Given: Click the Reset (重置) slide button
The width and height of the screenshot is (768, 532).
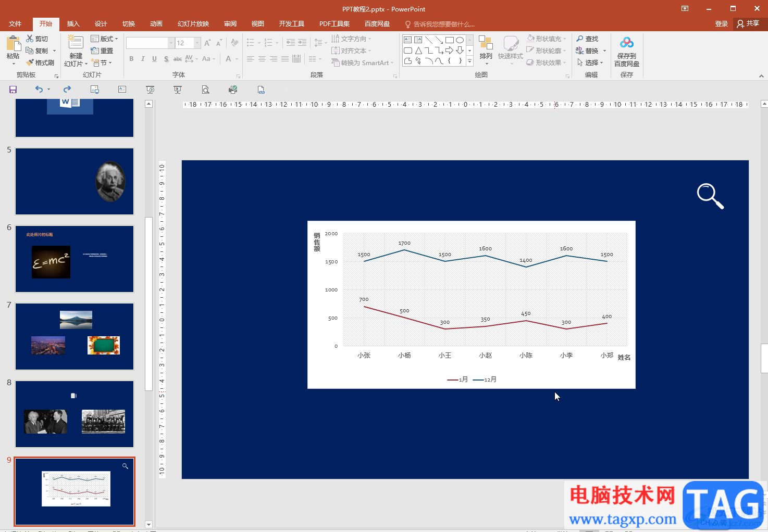Looking at the screenshot, I should tap(102, 50).
